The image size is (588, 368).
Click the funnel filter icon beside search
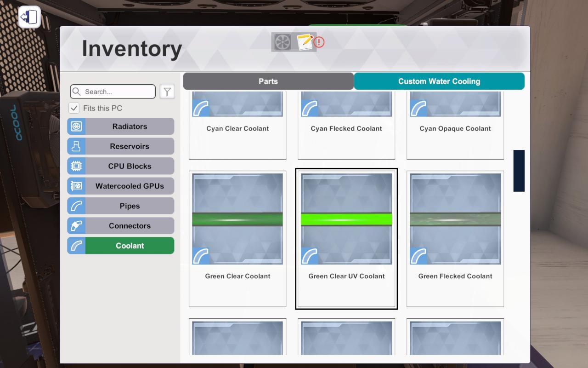pyautogui.click(x=167, y=92)
